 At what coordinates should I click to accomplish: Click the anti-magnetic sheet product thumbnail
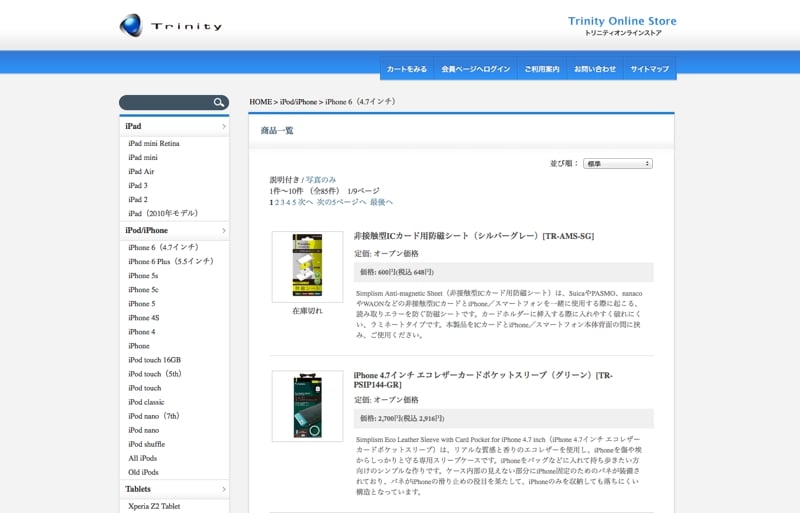pyautogui.click(x=307, y=266)
